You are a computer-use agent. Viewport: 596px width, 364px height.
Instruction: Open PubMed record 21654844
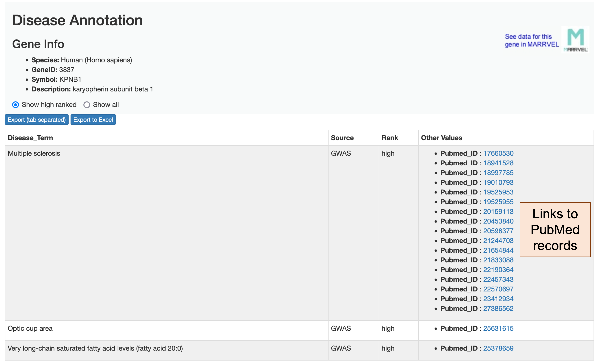(498, 250)
